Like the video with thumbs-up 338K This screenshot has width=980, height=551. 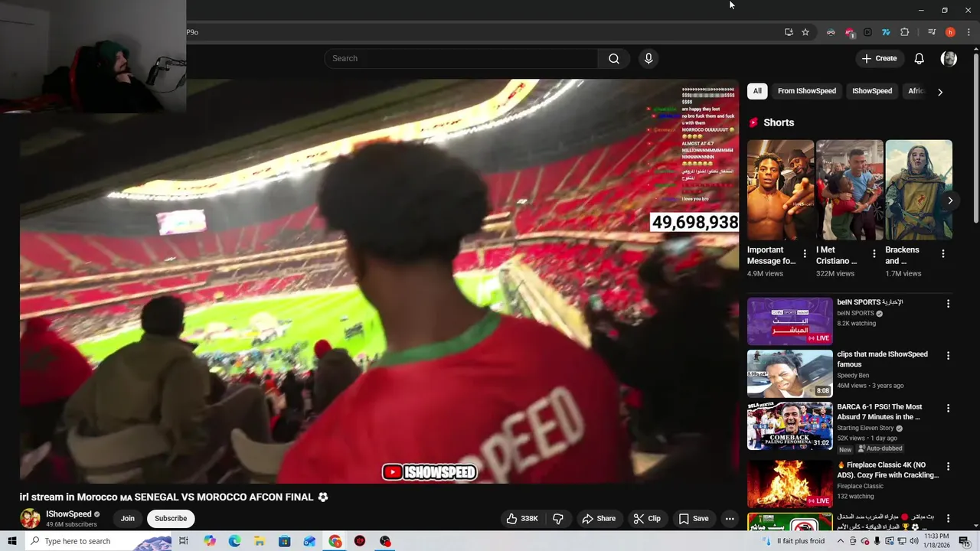pos(522,519)
